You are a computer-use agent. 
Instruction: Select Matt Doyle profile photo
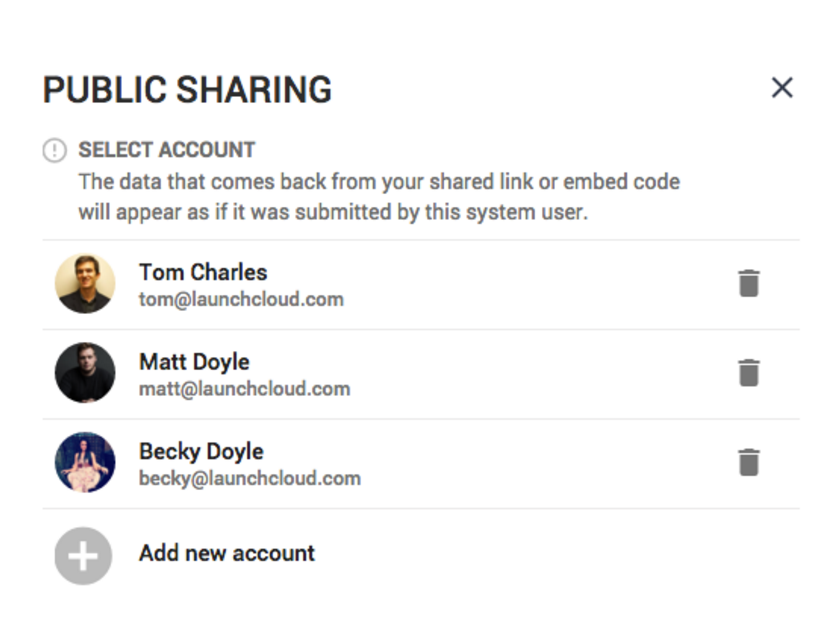(85, 372)
